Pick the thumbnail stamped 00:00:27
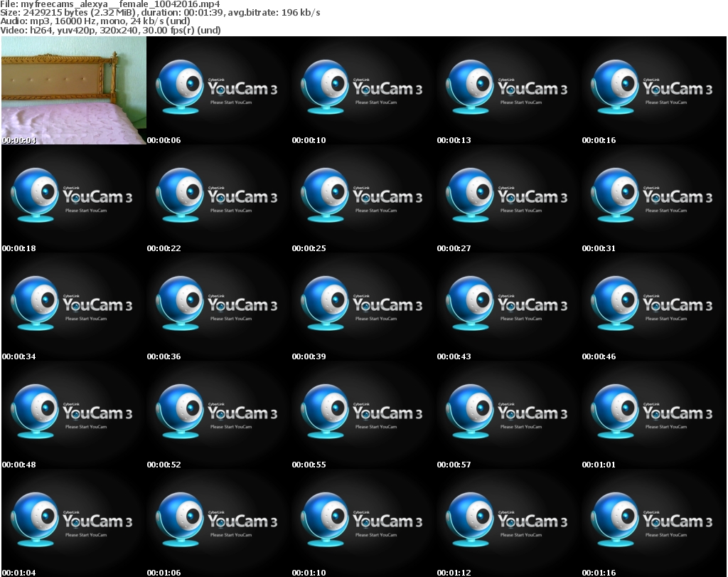 click(509, 198)
